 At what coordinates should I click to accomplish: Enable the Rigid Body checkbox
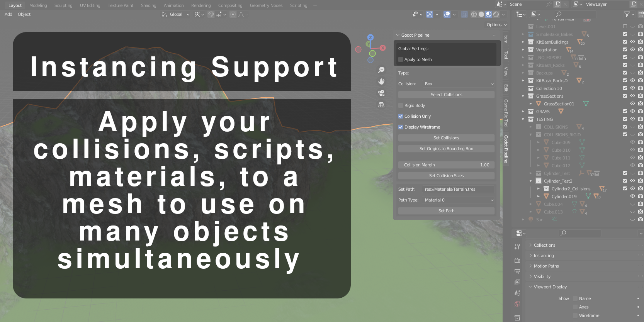click(401, 105)
